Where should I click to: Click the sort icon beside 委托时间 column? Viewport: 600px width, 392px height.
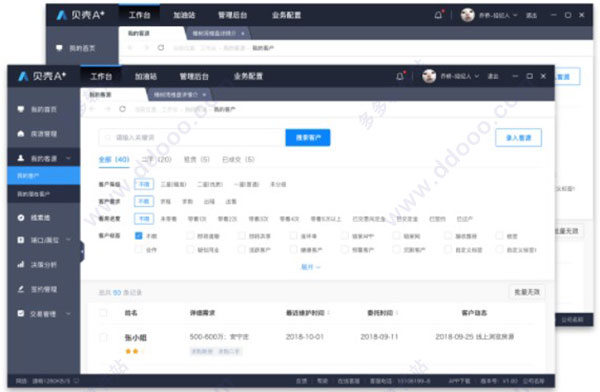tap(397, 313)
